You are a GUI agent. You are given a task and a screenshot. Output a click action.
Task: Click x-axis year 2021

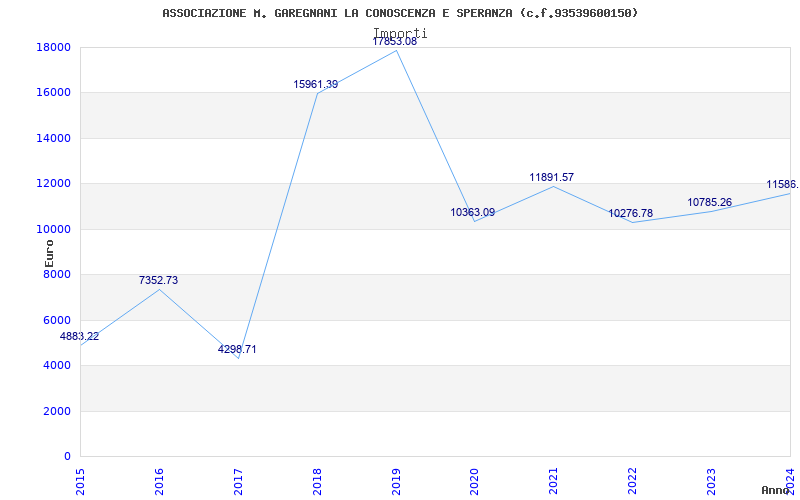tap(554, 481)
